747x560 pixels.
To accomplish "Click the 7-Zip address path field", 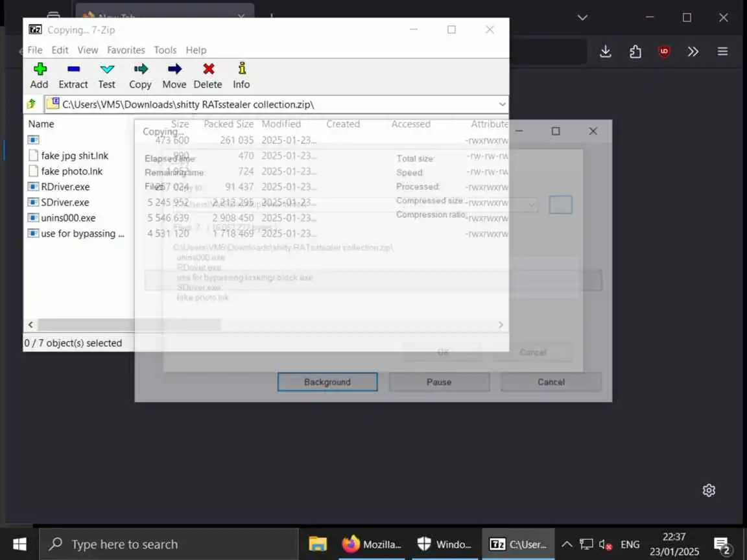I will tap(276, 104).
